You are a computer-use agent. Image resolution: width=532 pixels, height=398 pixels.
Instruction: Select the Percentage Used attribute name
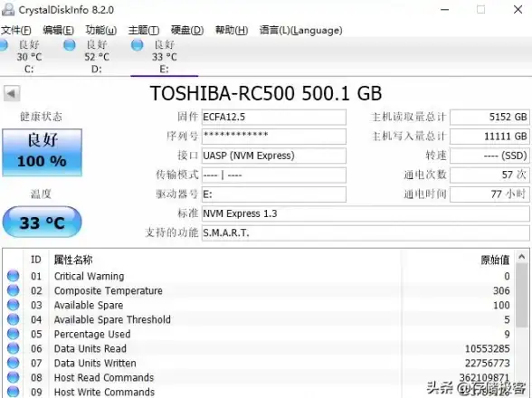point(92,334)
